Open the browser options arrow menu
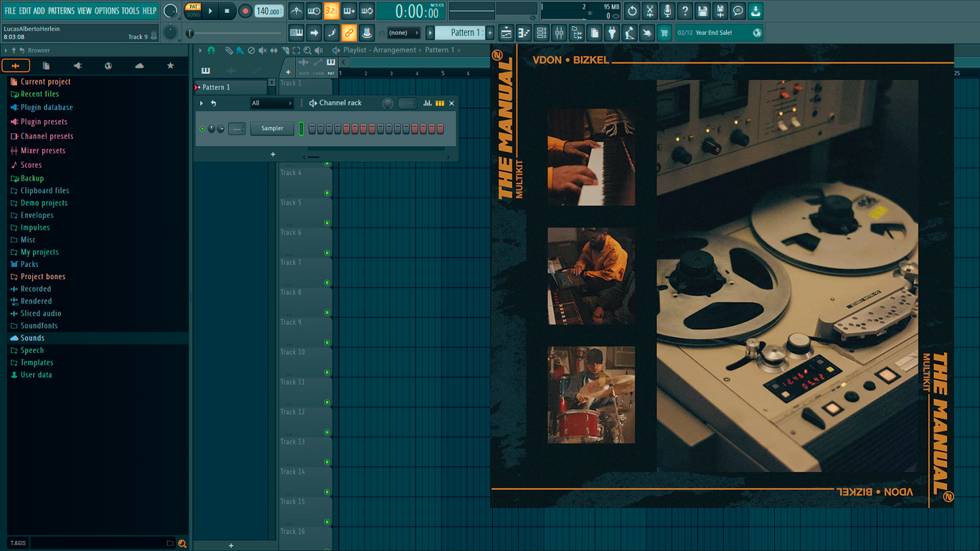The width and height of the screenshot is (980, 551). coord(6,50)
